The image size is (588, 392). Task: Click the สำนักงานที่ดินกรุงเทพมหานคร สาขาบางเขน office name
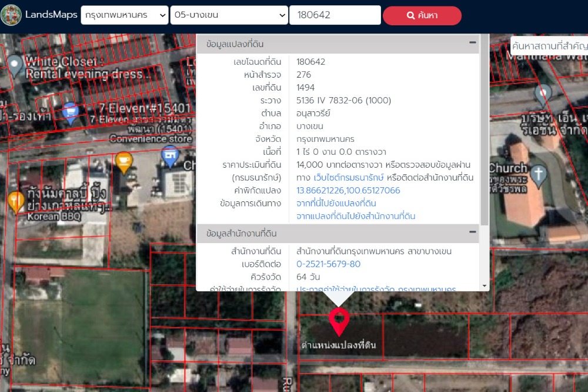click(x=374, y=251)
